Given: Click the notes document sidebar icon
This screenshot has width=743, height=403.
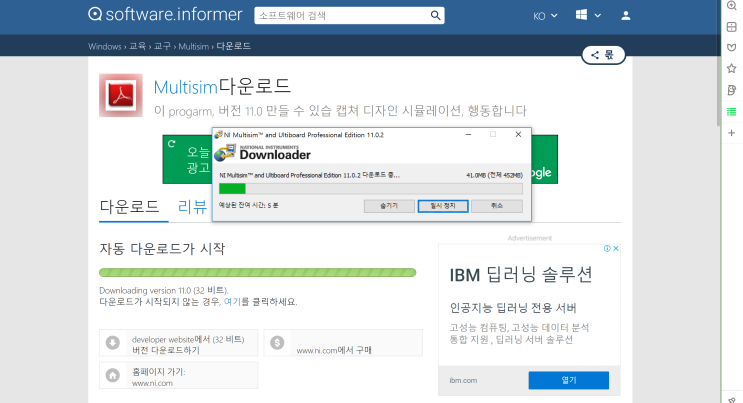Looking at the screenshot, I should pos(732,90).
